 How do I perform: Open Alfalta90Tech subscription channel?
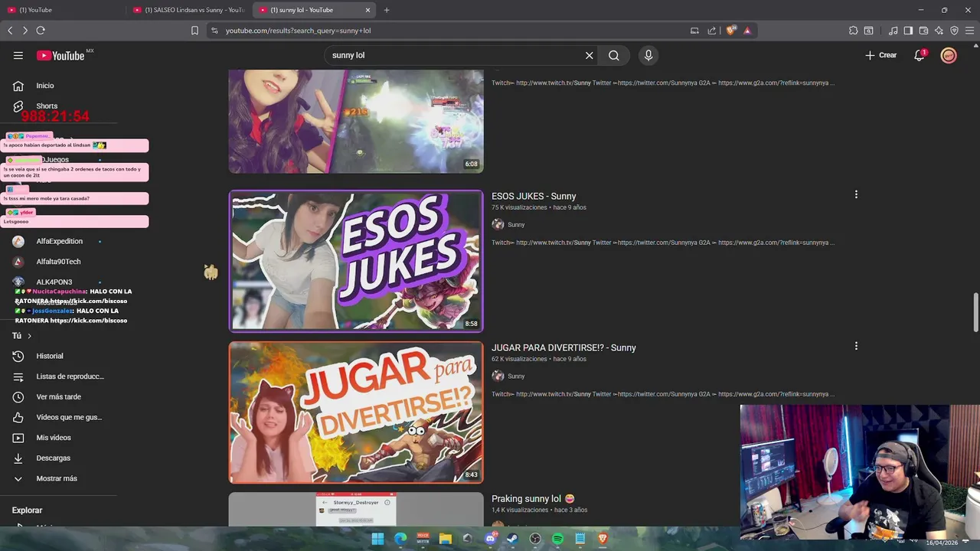tap(57, 262)
